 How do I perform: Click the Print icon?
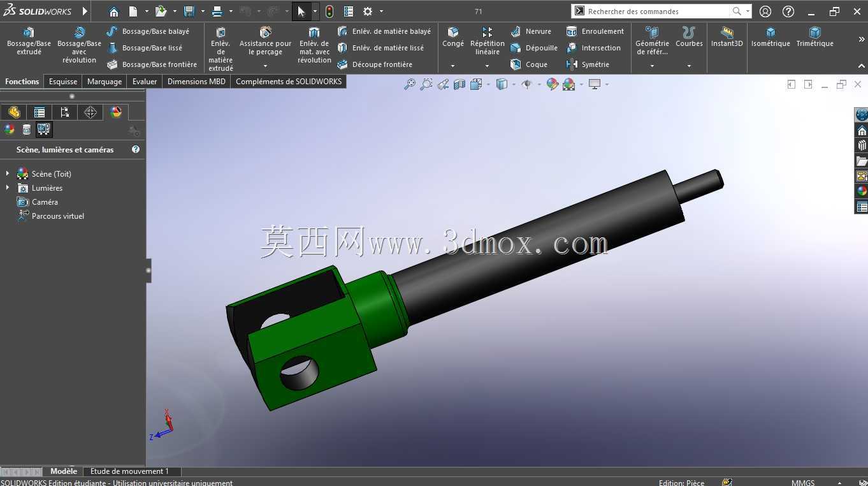[217, 11]
